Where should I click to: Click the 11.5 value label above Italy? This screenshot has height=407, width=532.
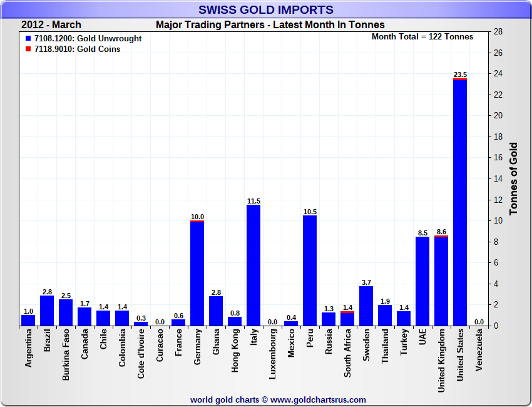(253, 201)
